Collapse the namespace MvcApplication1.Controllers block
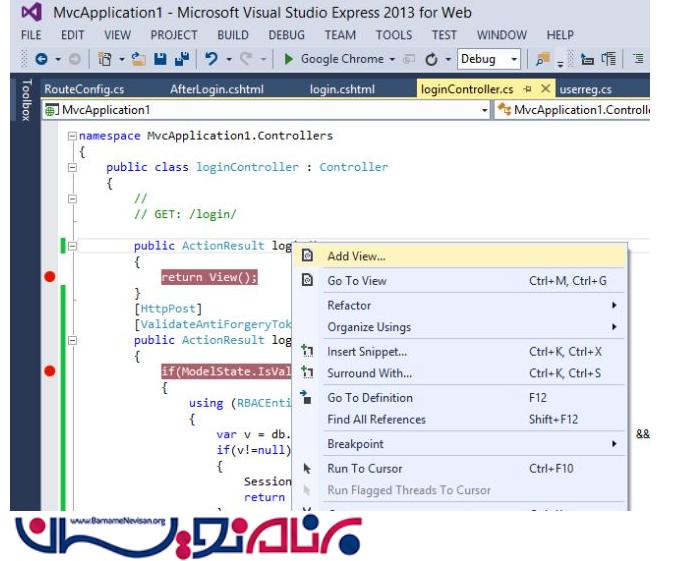The height and width of the screenshot is (561, 679). pyautogui.click(x=72, y=136)
